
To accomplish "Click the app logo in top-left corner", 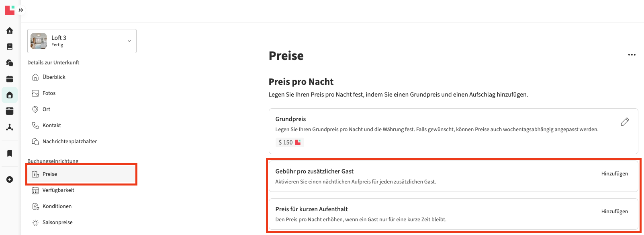I will 9,10.
